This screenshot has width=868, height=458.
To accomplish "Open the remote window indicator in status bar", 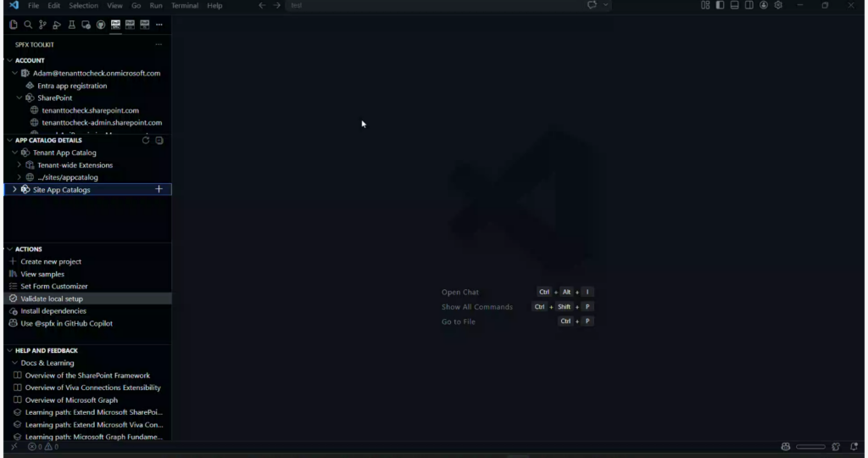I will pyautogui.click(x=14, y=446).
